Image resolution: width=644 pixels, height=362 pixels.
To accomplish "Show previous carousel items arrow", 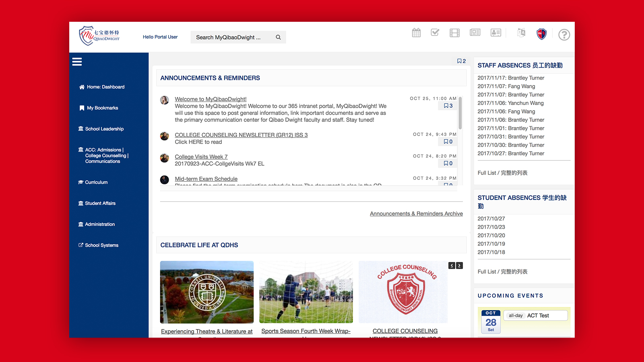I will [452, 265].
